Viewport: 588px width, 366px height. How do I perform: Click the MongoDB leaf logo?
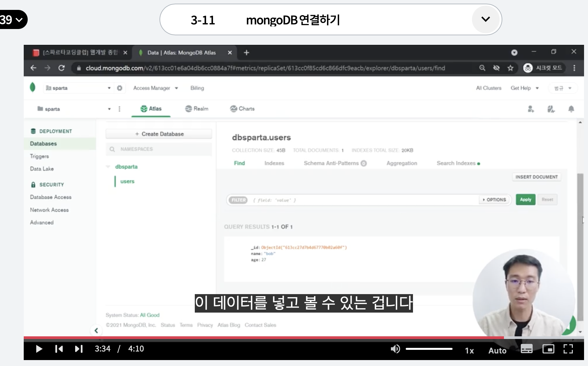(32, 87)
